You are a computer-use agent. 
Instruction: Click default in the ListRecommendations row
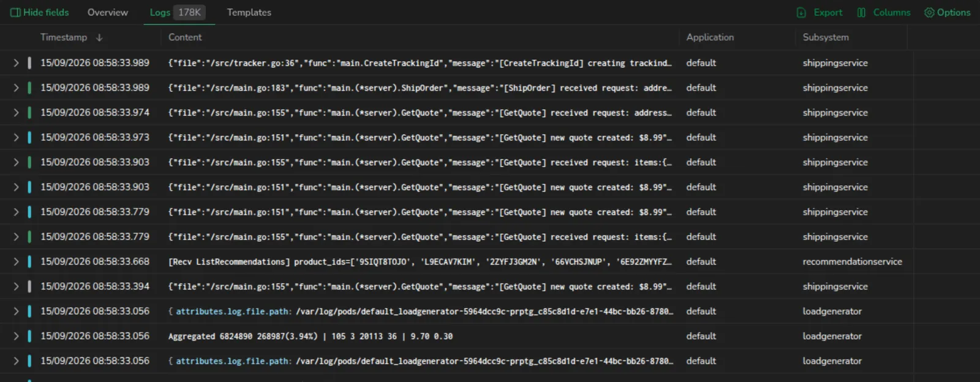701,261
